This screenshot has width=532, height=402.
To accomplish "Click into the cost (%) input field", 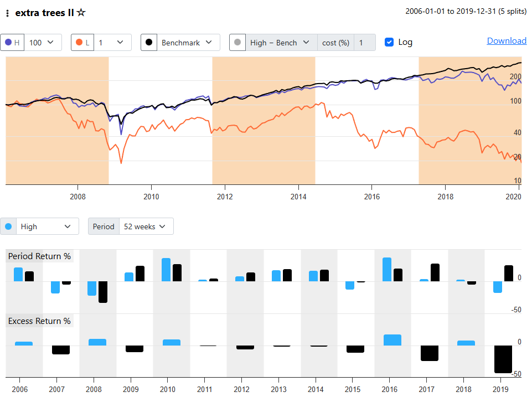I will [364, 43].
